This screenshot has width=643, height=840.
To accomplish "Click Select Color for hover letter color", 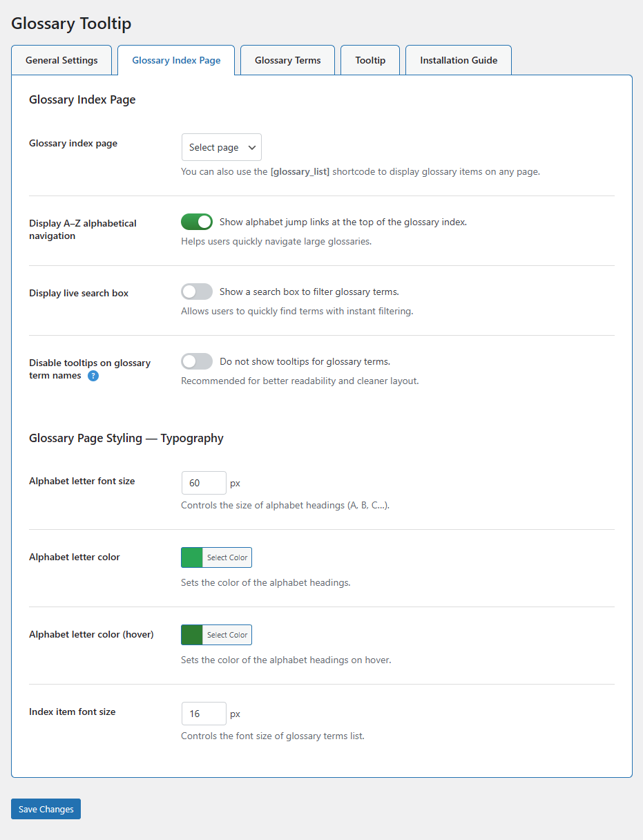I will point(227,635).
